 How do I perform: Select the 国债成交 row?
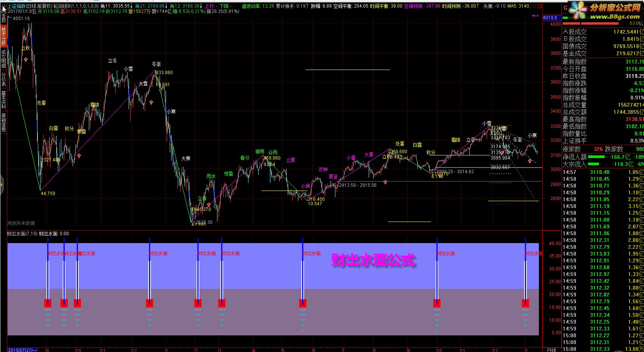[x=603, y=47]
